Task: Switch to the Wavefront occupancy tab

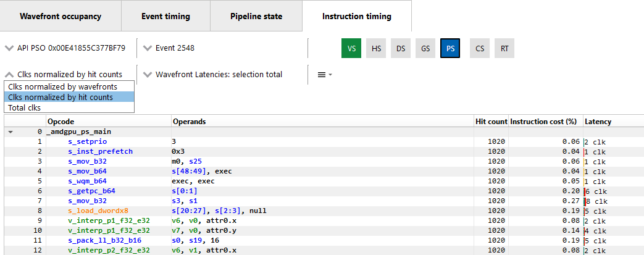Action: 60,16
